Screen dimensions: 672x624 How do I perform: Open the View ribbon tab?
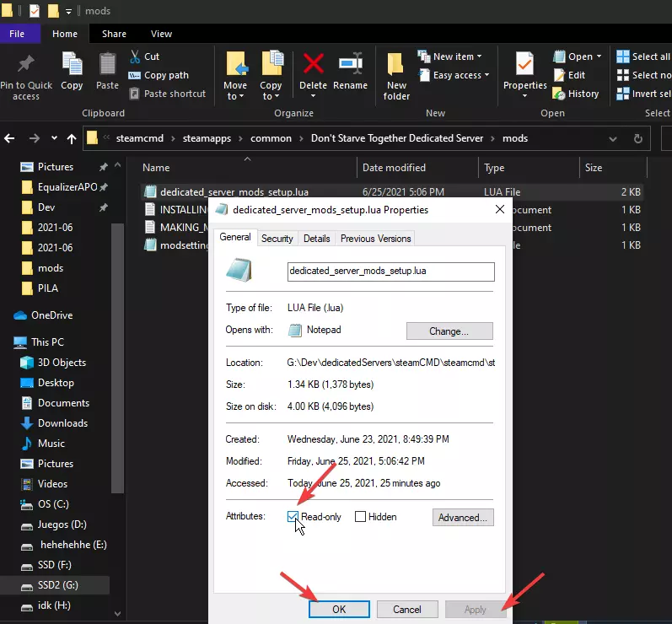[161, 34]
